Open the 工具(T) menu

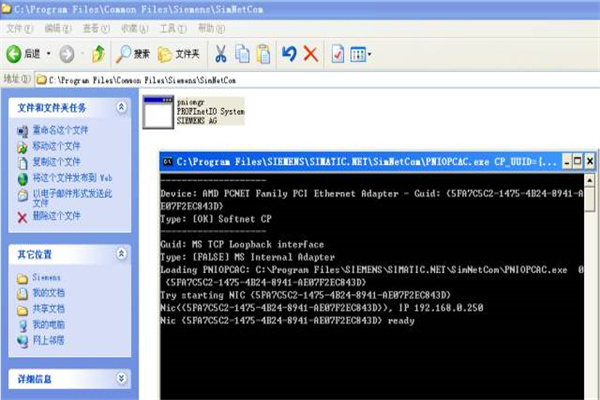coord(173,29)
